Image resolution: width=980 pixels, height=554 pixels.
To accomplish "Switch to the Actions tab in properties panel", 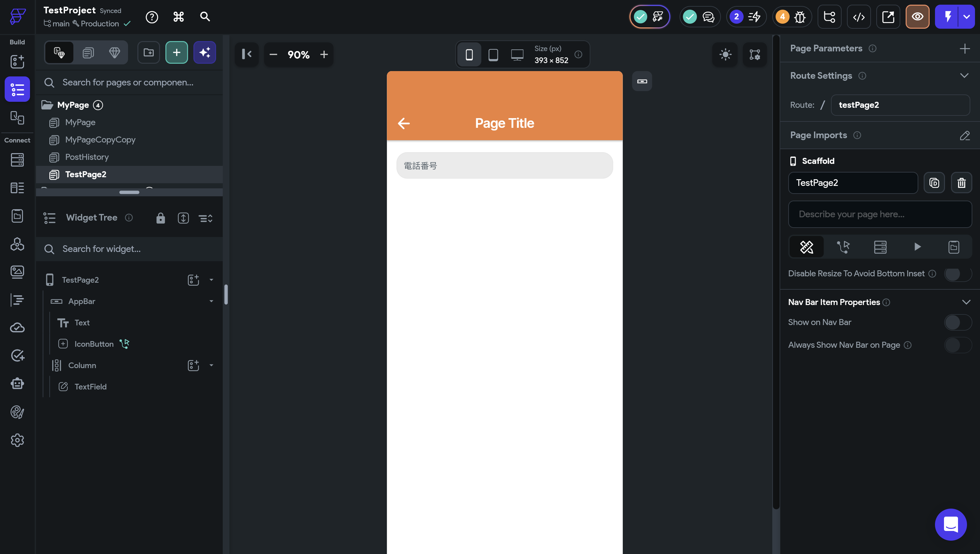I will tap(843, 247).
